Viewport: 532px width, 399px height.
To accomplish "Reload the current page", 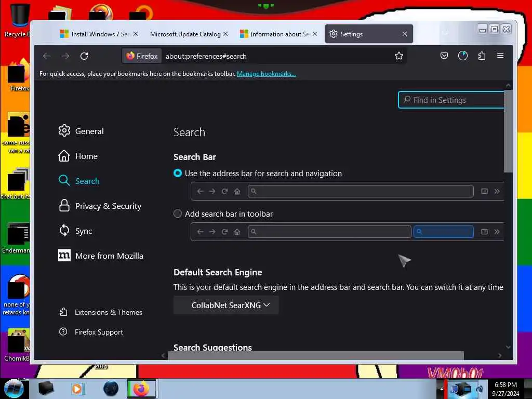I will click(x=84, y=56).
